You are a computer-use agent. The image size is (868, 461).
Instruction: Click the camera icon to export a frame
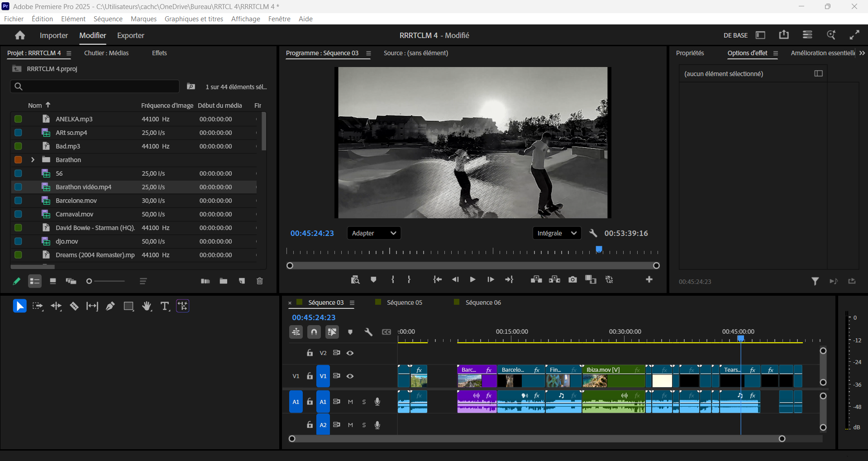572,280
